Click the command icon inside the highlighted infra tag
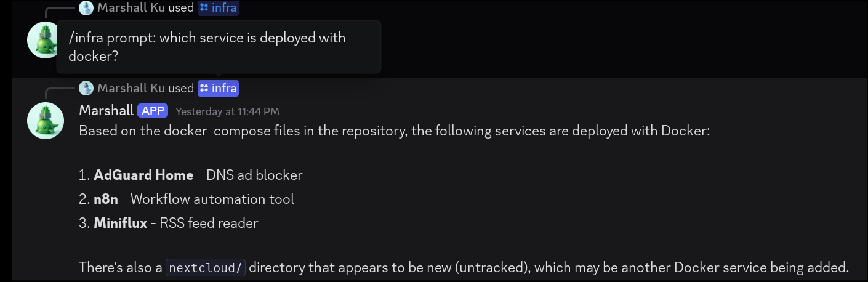The height and width of the screenshot is (282, 868). point(204,89)
